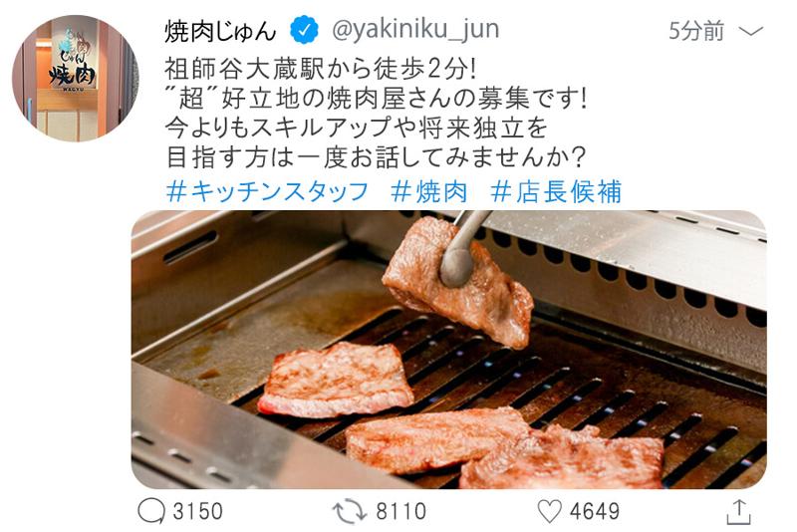Image resolution: width=797 pixels, height=532 pixels.
Task: Expand the tweet options chevron
Action: pyautogui.click(x=751, y=32)
